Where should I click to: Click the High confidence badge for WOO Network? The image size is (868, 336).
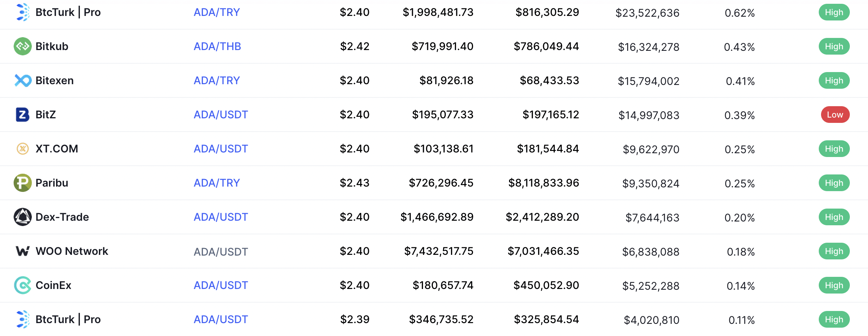click(834, 251)
